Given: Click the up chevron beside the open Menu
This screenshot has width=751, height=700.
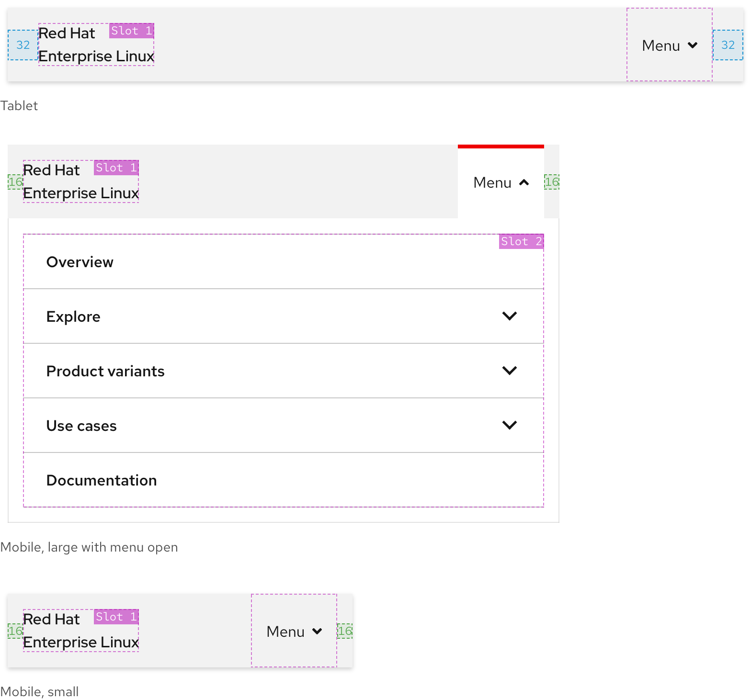Looking at the screenshot, I should (524, 182).
